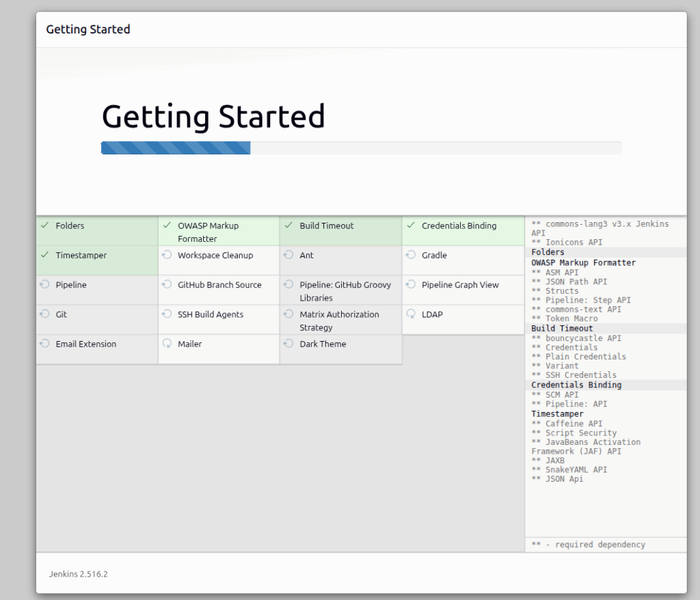Click the pending icon beside LDAP
Screen dimensions: 700x600
pyautogui.click(x=411, y=314)
